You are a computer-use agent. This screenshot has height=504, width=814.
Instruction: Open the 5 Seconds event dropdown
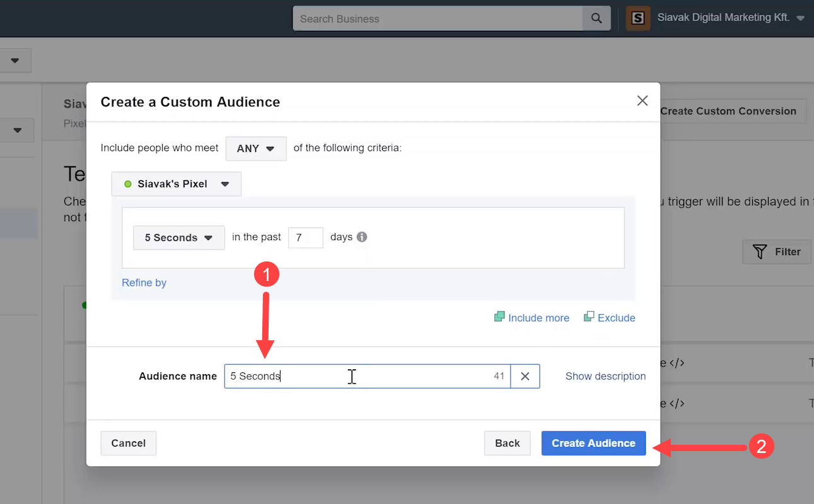click(179, 238)
